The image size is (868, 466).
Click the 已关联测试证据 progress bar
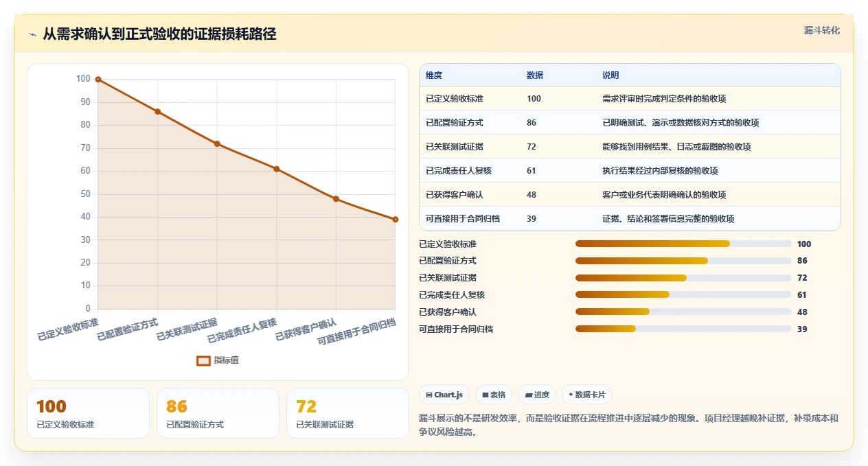coord(683,278)
